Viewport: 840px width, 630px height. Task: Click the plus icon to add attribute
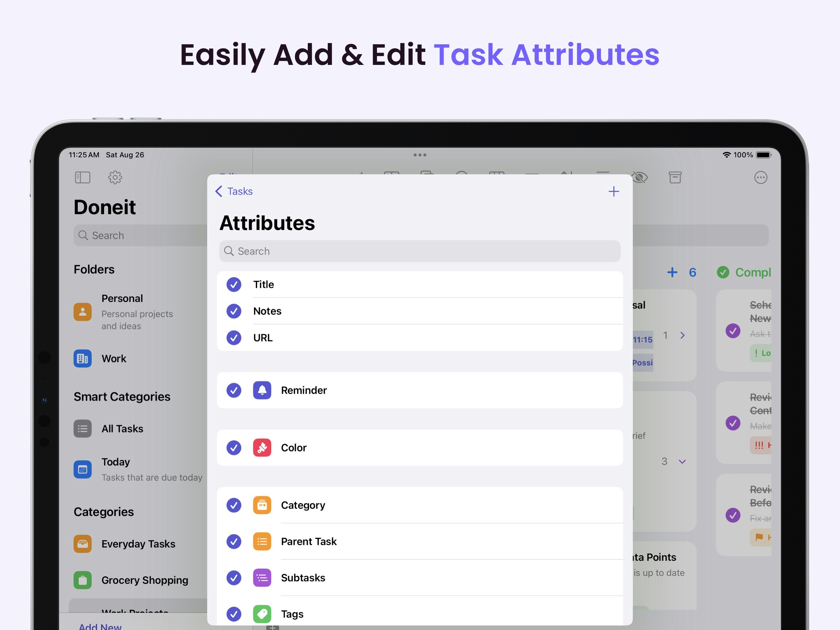614,192
